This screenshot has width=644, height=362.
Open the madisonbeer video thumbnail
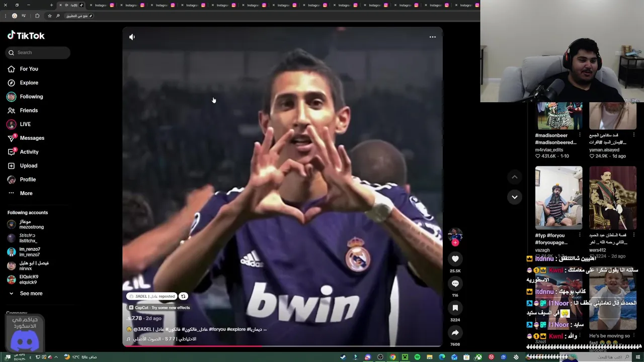point(558,116)
